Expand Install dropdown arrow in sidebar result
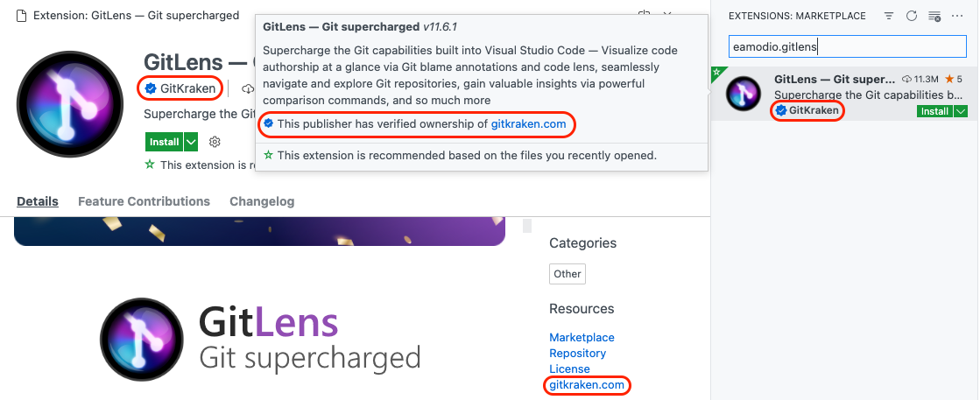Screen dimensions: 980x400 [961, 111]
